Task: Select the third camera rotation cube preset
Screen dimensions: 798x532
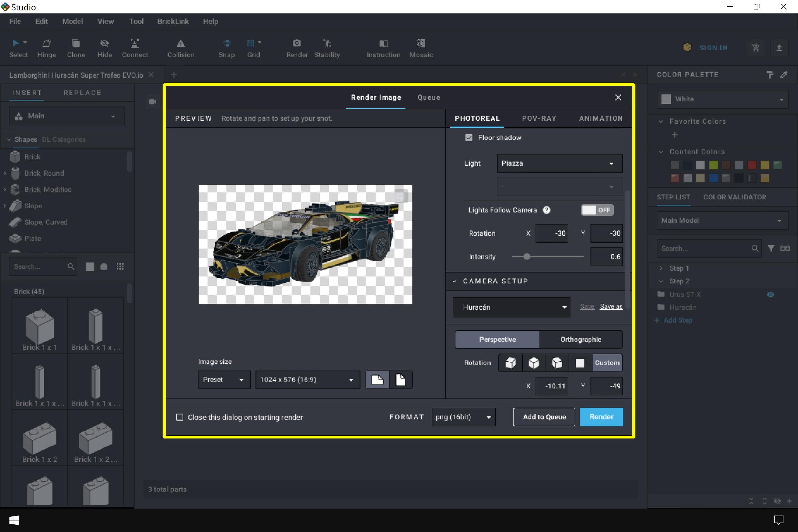Action: click(x=557, y=363)
